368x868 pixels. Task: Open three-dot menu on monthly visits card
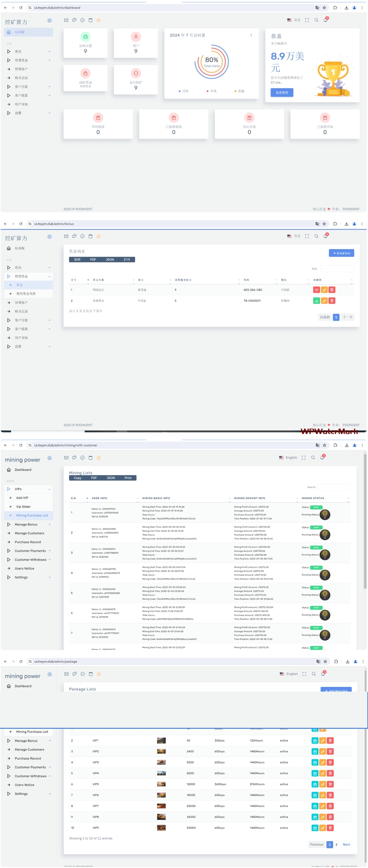coord(251,35)
